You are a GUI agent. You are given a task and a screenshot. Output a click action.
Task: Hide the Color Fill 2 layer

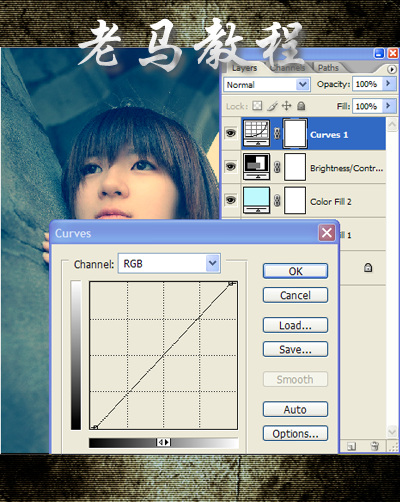point(231,200)
